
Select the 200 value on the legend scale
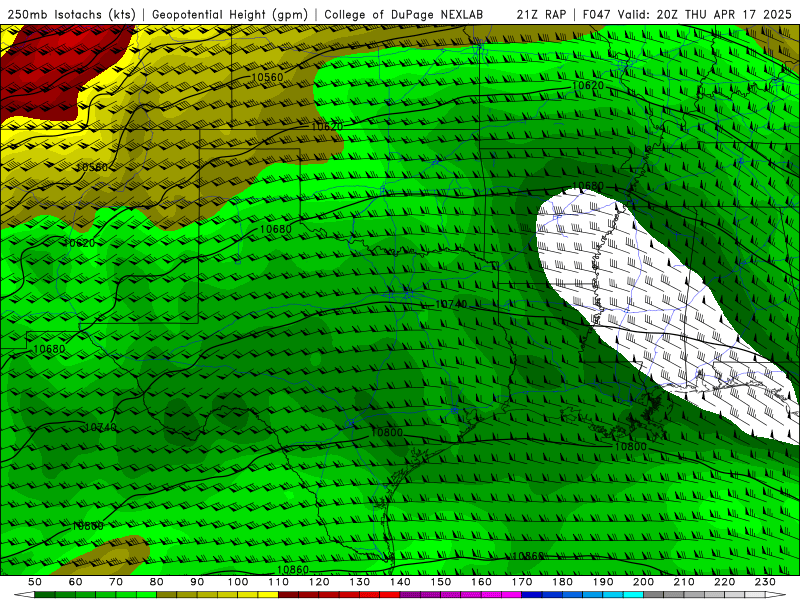coord(643,582)
